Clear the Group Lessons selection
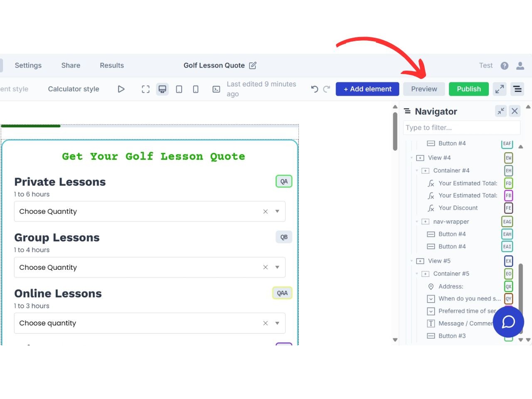Screen dimensions: 532x399 [x=265, y=267]
